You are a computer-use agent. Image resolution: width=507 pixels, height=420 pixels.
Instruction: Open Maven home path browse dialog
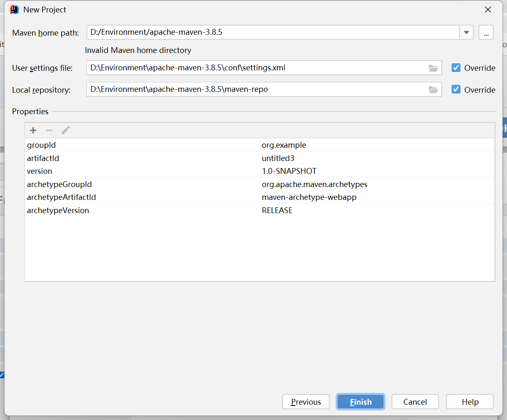pyautogui.click(x=486, y=32)
